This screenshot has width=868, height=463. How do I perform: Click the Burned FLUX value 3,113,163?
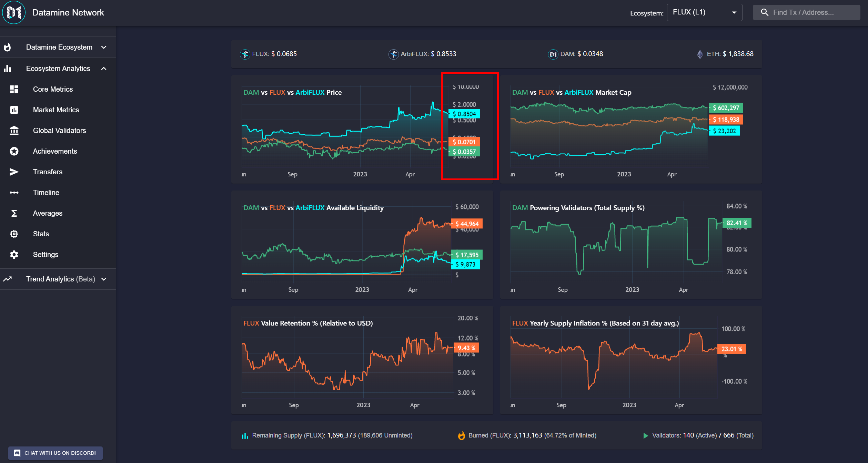click(x=527, y=435)
